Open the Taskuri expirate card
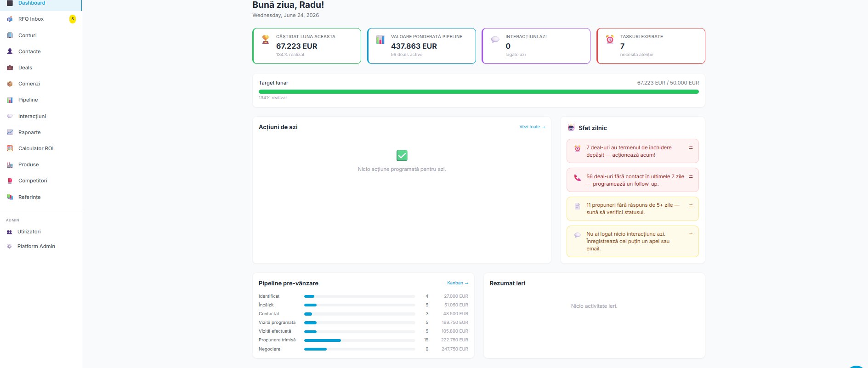The height and width of the screenshot is (368, 868). [x=651, y=46]
